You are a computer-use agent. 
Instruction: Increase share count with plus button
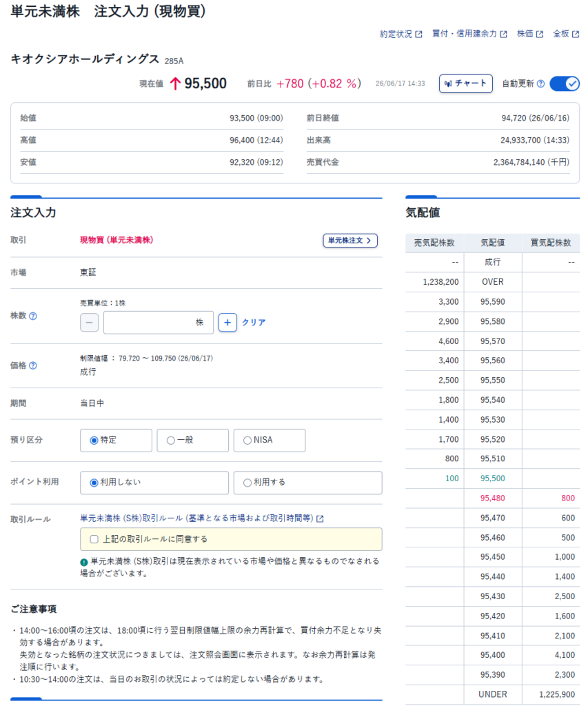[x=227, y=323]
